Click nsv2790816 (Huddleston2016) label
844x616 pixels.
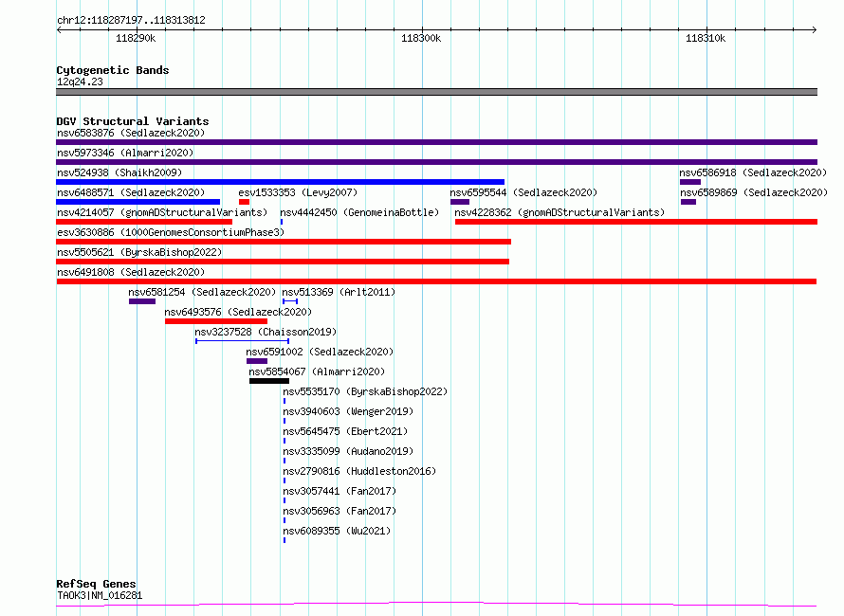pos(359,471)
